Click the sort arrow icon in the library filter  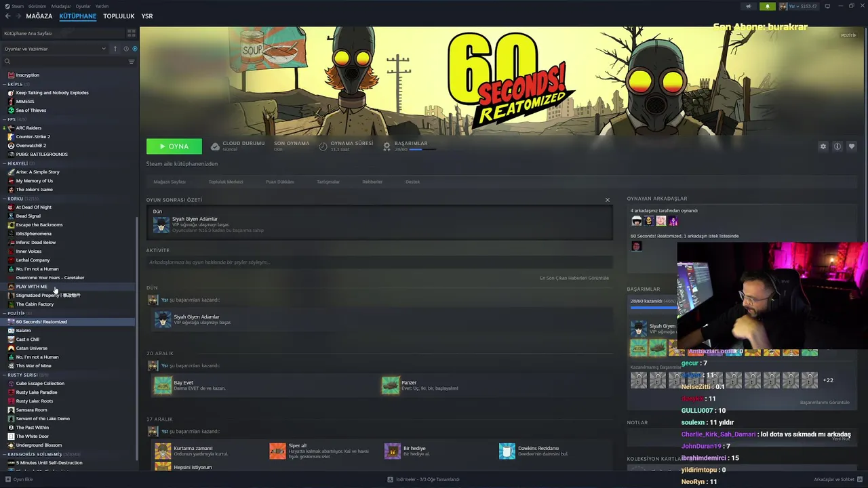point(115,49)
